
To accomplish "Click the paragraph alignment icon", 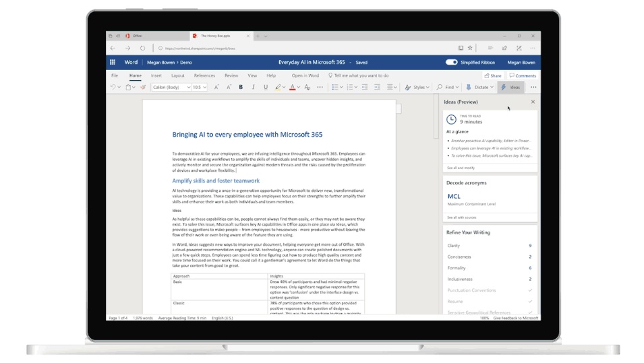I will coord(390,88).
